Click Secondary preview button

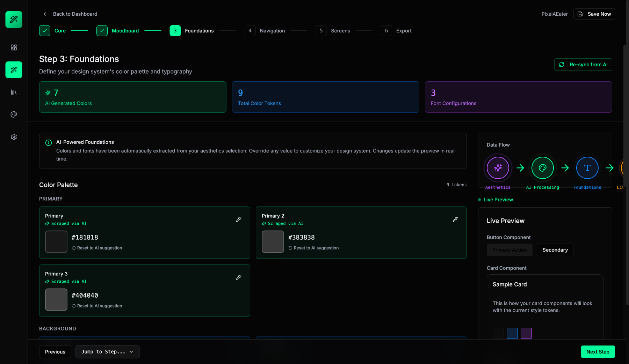[x=555, y=250]
